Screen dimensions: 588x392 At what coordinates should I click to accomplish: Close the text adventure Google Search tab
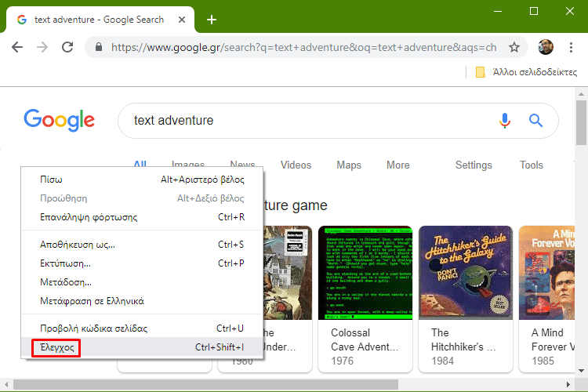tap(182, 20)
